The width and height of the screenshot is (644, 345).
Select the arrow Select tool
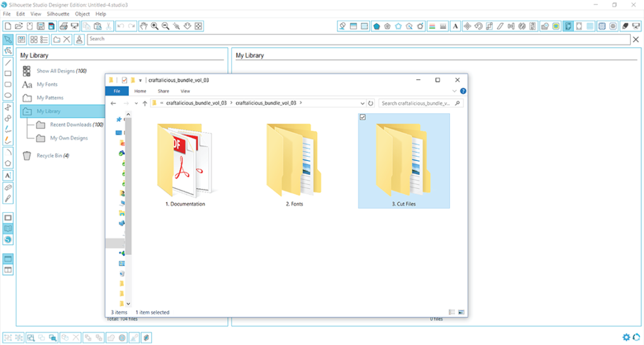point(8,40)
